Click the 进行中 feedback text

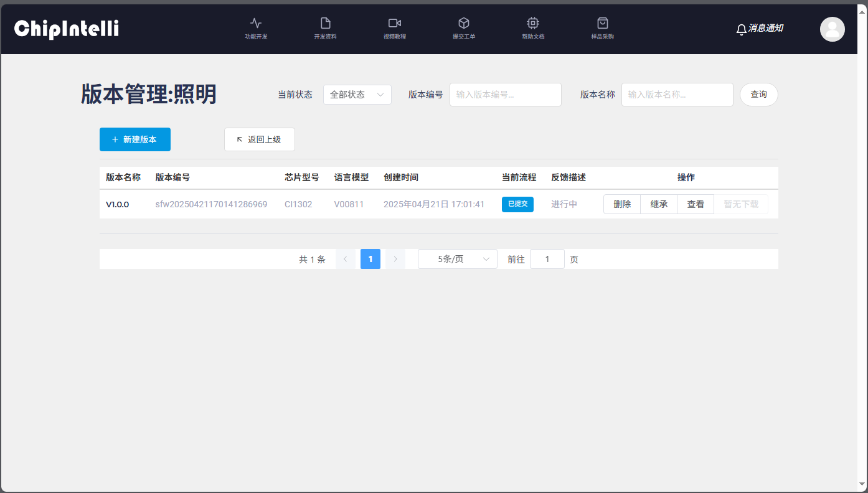coord(564,204)
